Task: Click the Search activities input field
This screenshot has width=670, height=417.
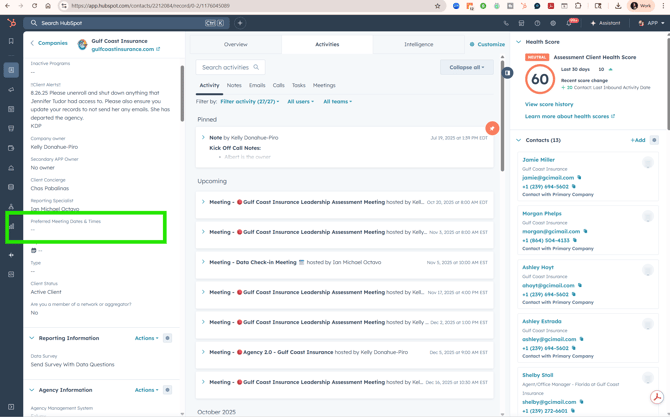Action: point(228,67)
